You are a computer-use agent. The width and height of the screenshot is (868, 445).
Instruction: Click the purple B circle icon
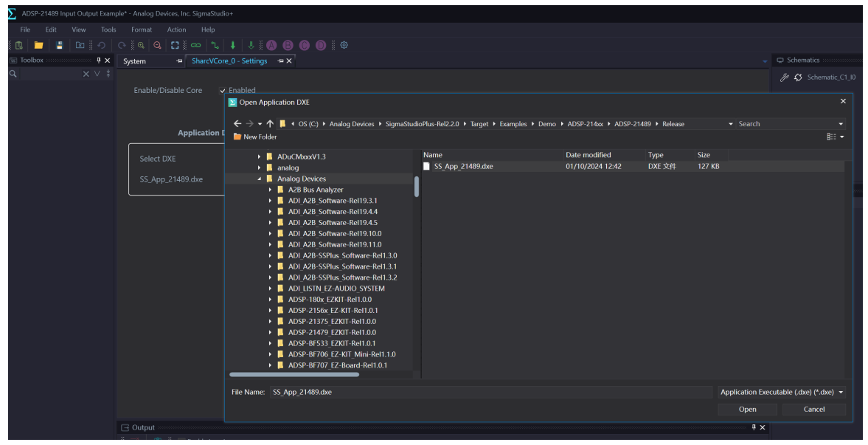point(288,46)
